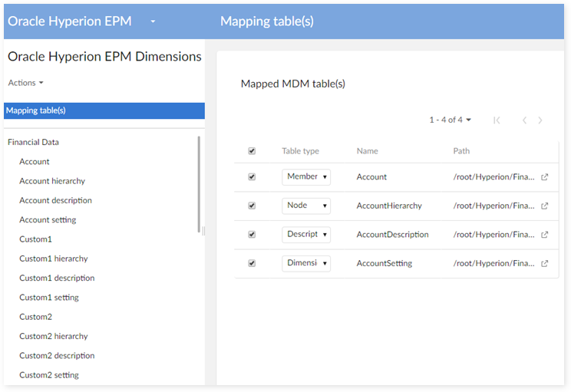Open external link for AccountSetting path
This screenshot has height=392, width=571.
(545, 263)
